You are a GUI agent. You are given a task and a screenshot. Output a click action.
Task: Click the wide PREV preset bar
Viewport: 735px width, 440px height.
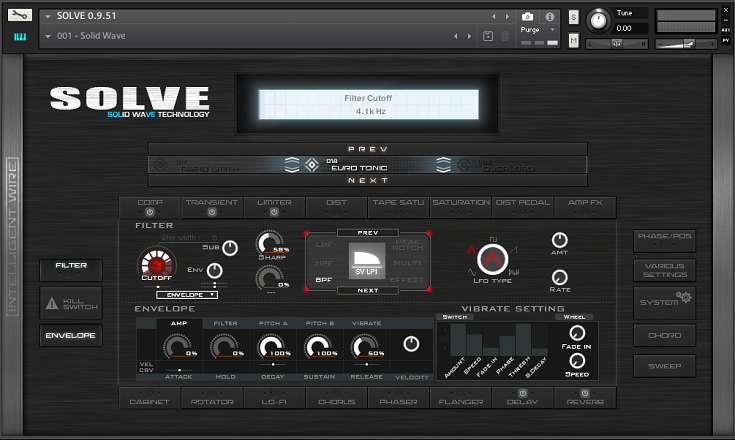pos(368,149)
